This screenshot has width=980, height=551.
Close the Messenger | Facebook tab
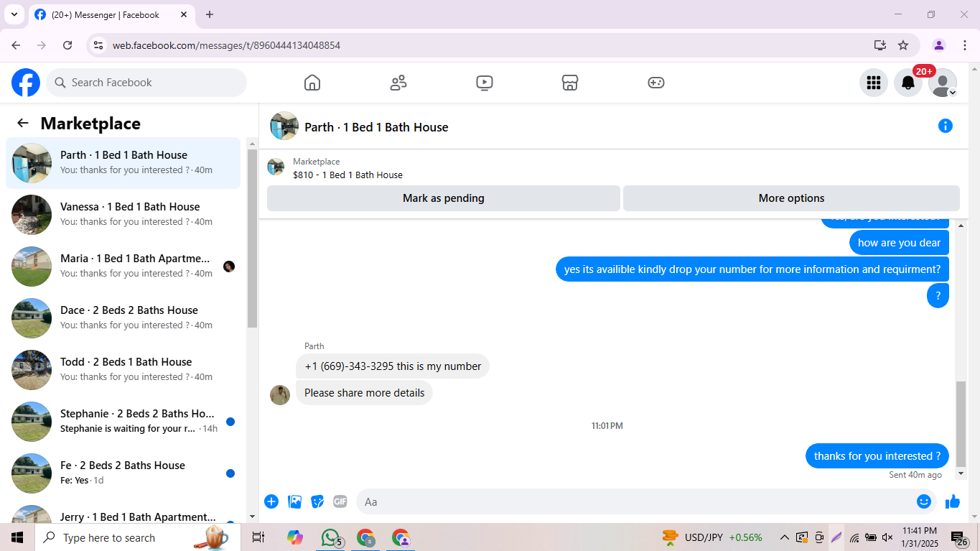(x=184, y=14)
